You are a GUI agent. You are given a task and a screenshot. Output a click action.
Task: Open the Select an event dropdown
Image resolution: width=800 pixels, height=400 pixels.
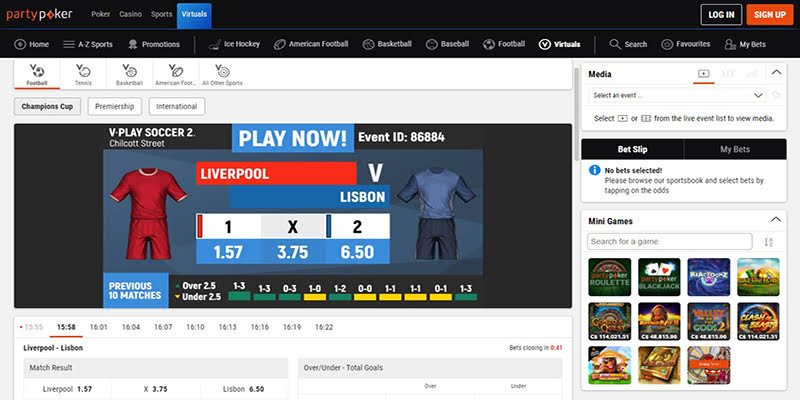click(x=677, y=95)
